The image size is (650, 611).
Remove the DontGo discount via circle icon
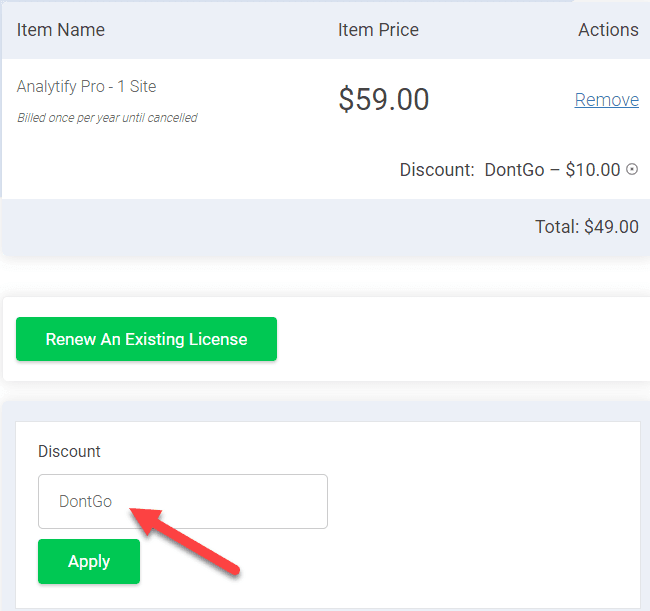tap(632, 169)
